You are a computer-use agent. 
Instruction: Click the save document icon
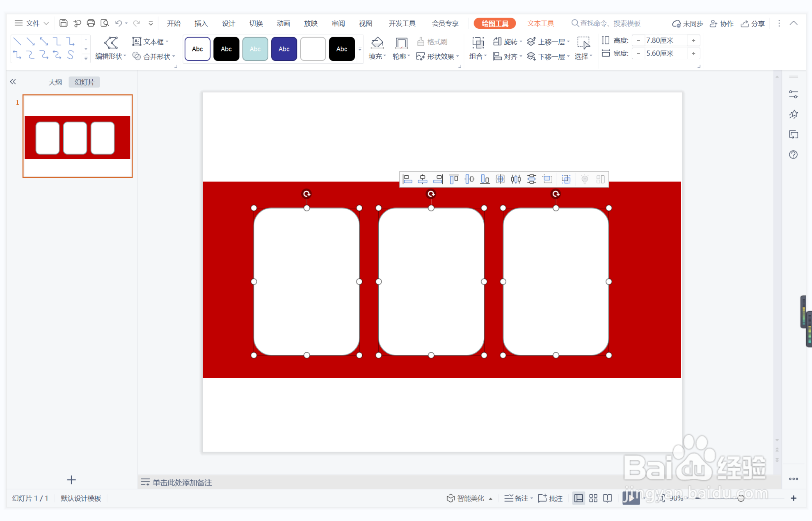[x=63, y=23]
